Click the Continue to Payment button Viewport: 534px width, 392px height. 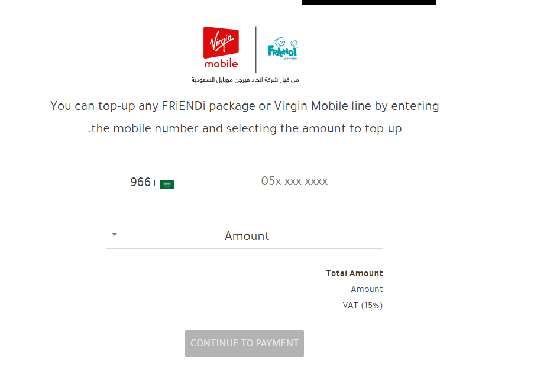pos(244,343)
